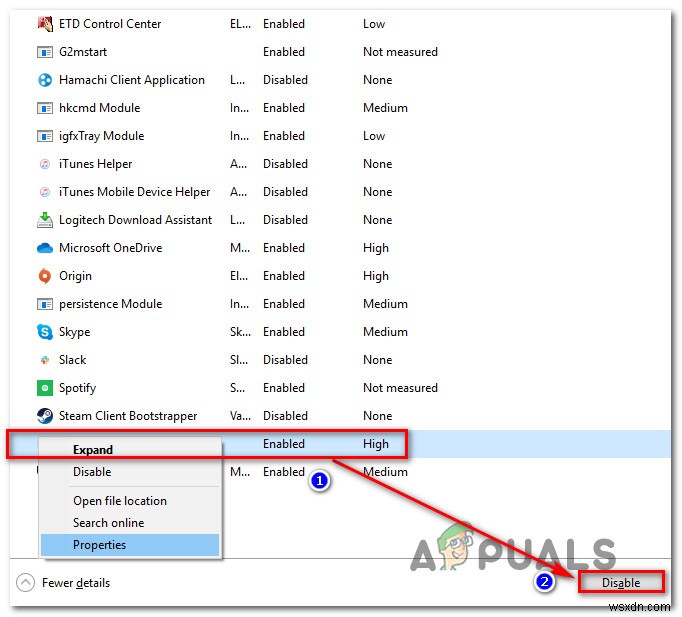Click Enabled status of Skype
This screenshot has width=682, height=617.
[x=284, y=332]
